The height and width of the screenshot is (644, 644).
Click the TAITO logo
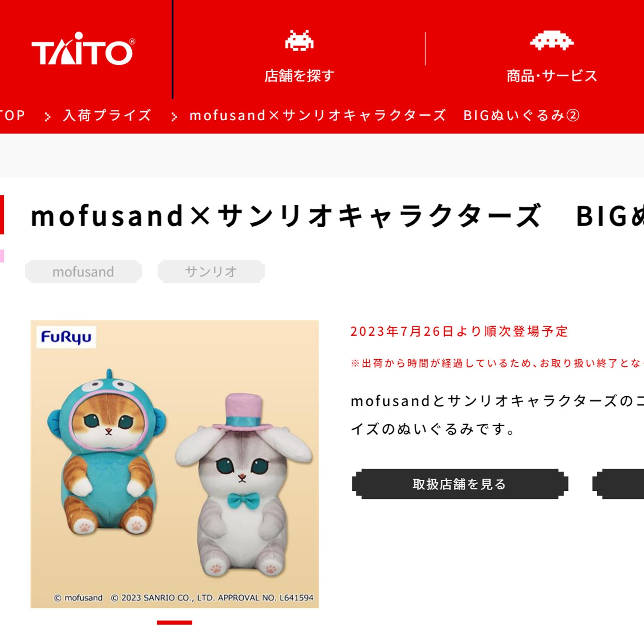pyautogui.click(x=83, y=49)
